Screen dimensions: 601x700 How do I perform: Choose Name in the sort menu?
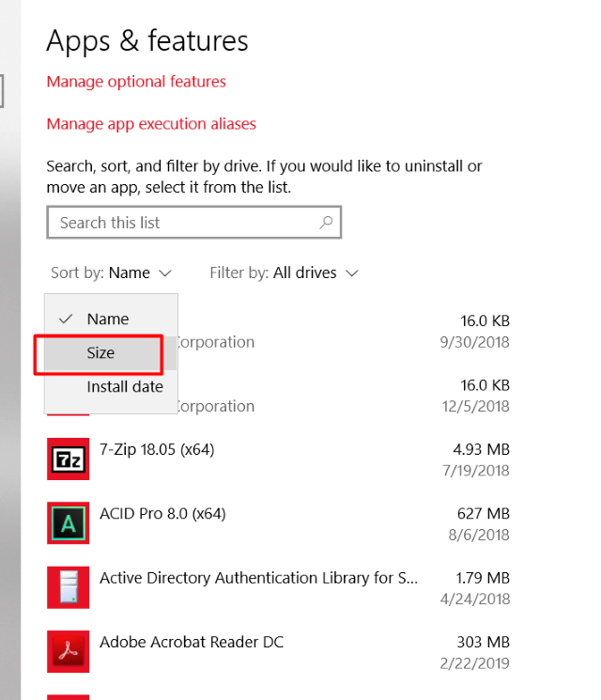pyautogui.click(x=111, y=319)
